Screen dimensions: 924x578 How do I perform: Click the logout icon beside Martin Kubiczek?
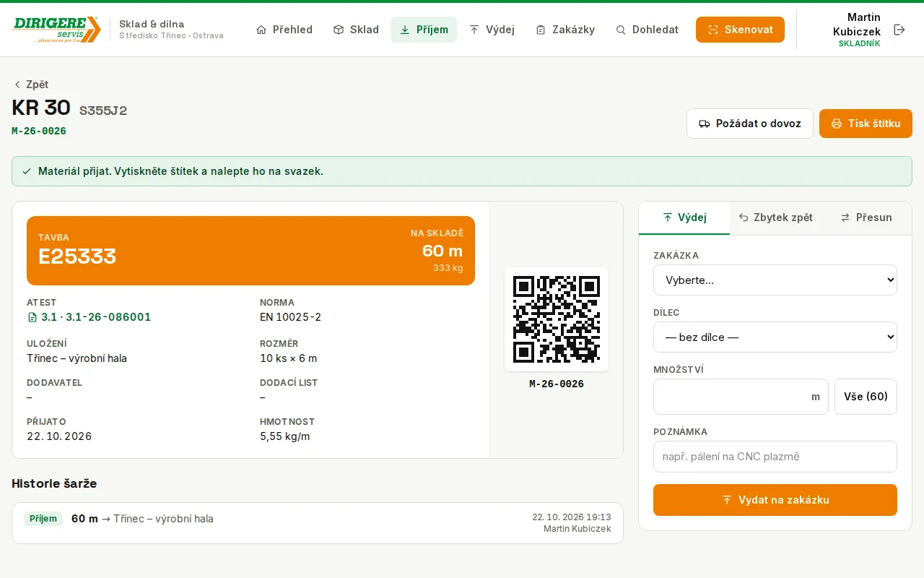click(x=899, y=30)
